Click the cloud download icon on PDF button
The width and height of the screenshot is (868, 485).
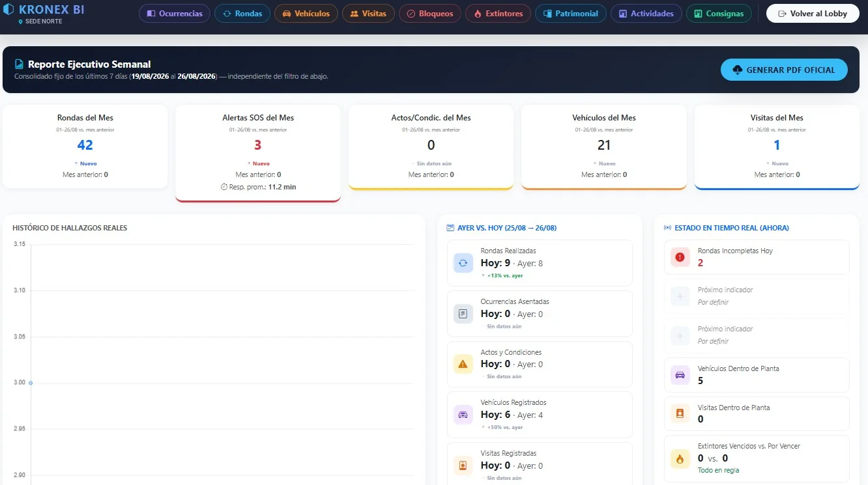(x=738, y=70)
